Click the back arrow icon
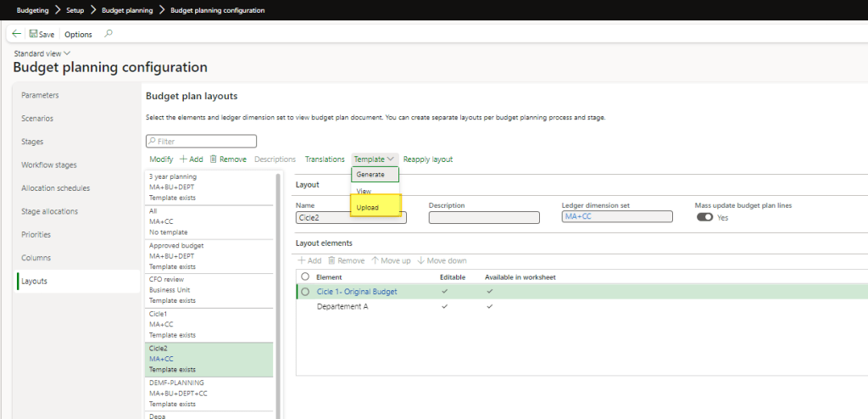Viewport: 868px width, 419px height. tap(17, 34)
